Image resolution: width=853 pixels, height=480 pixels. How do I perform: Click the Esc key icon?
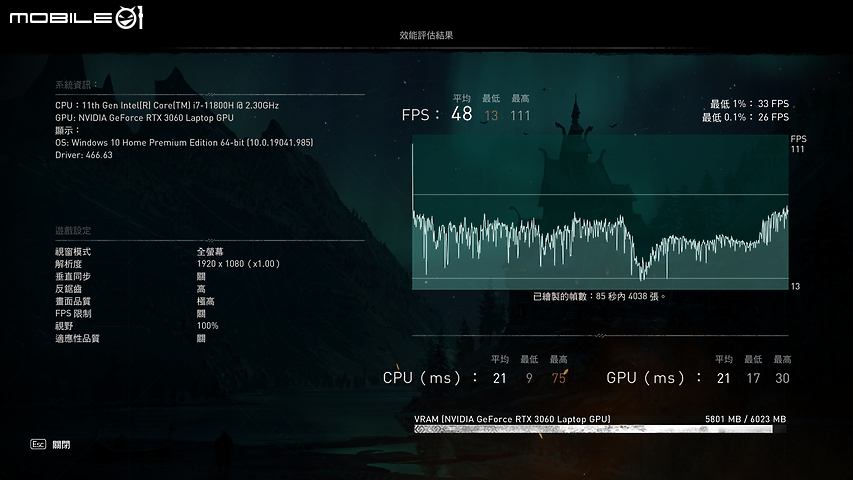tap(38, 445)
